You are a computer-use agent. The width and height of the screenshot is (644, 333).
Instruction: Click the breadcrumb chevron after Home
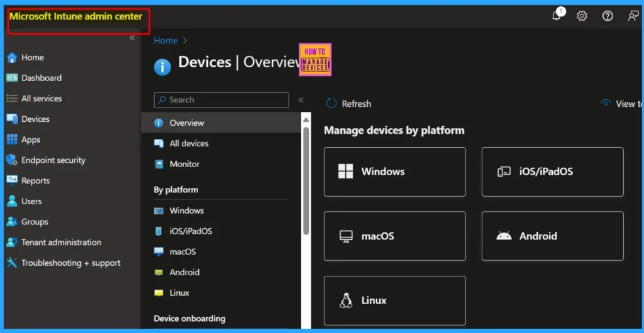[185, 41]
